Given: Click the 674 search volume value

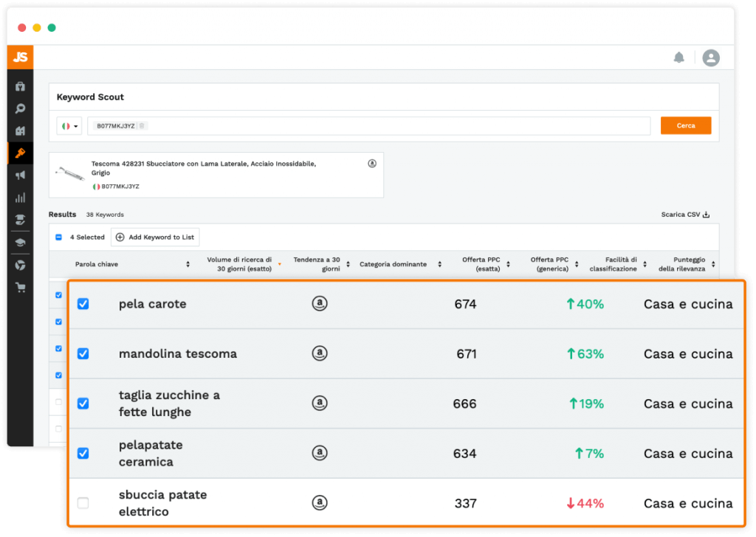Looking at the screenshot, I should [x=465, y=304].
